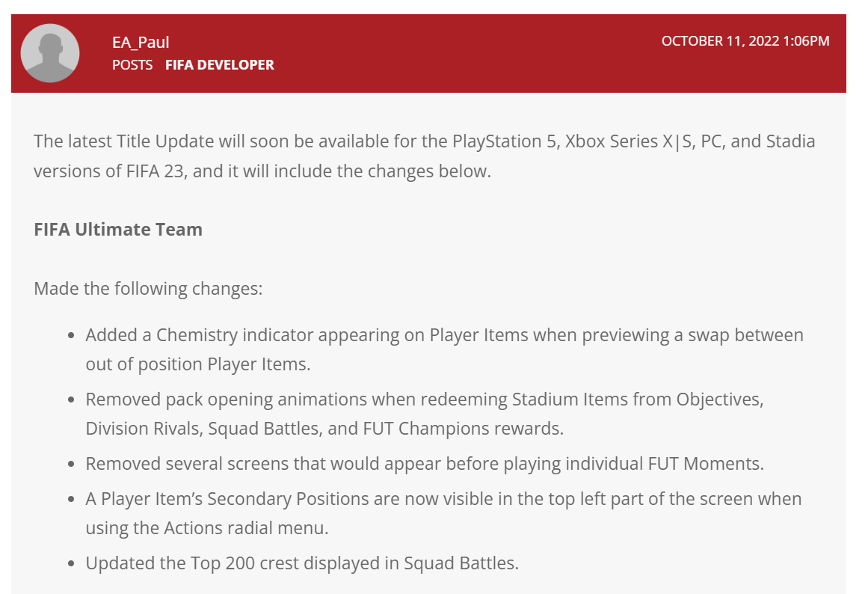The image size is (868, 594).
Task: Click the 'Updated the Top 200 crest' text
Action: pyautogui.click(x=302, y=563)
